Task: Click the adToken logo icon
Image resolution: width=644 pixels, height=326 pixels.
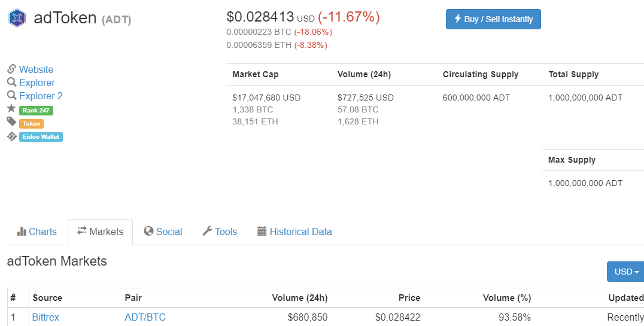Action: click(x=17, y=18)
